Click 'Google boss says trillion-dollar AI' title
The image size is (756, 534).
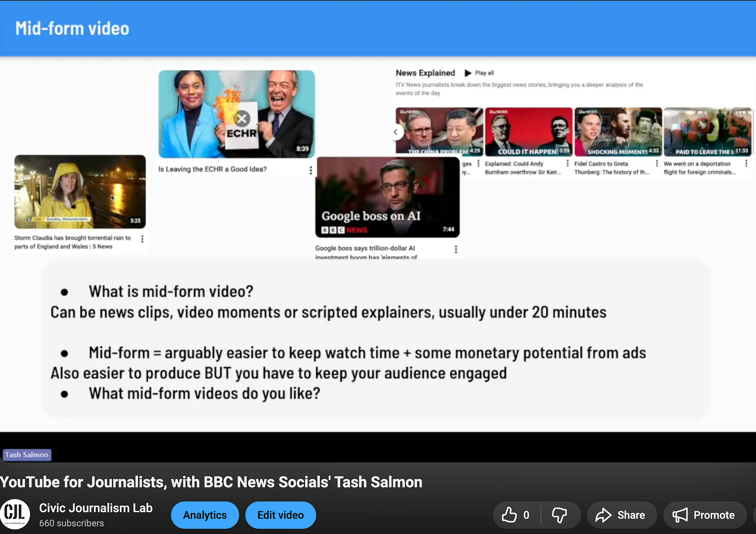[x=366, y=252]
